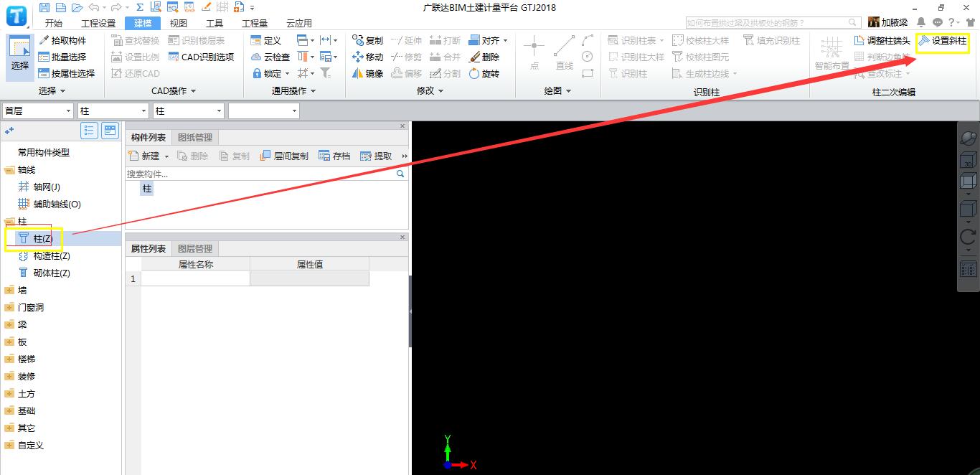Click the 搜索构件 search field
Image resolution: width=980 pixels, height=475 pixels.
point(260,174)
